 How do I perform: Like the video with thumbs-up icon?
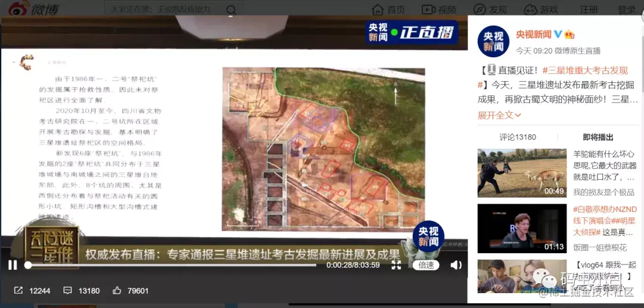(117, 290)
